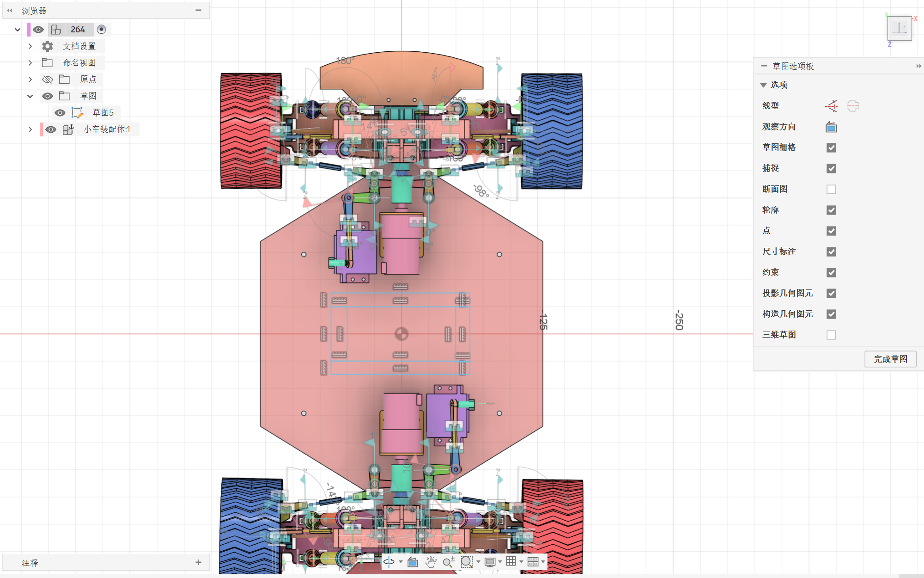Click the Zoom Window fit tool
The height and width of the screenshot is (578, 924).
[x=467, y=562]
